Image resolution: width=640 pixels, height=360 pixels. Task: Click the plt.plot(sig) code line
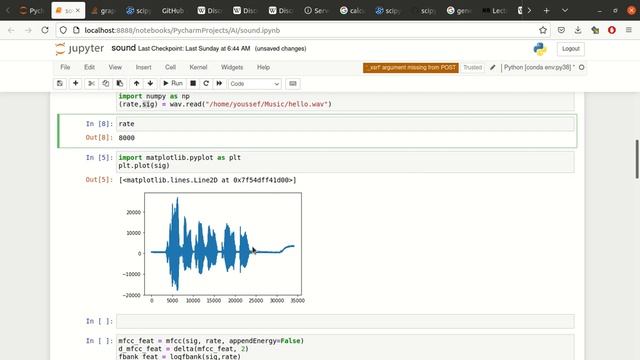(144, 166)
